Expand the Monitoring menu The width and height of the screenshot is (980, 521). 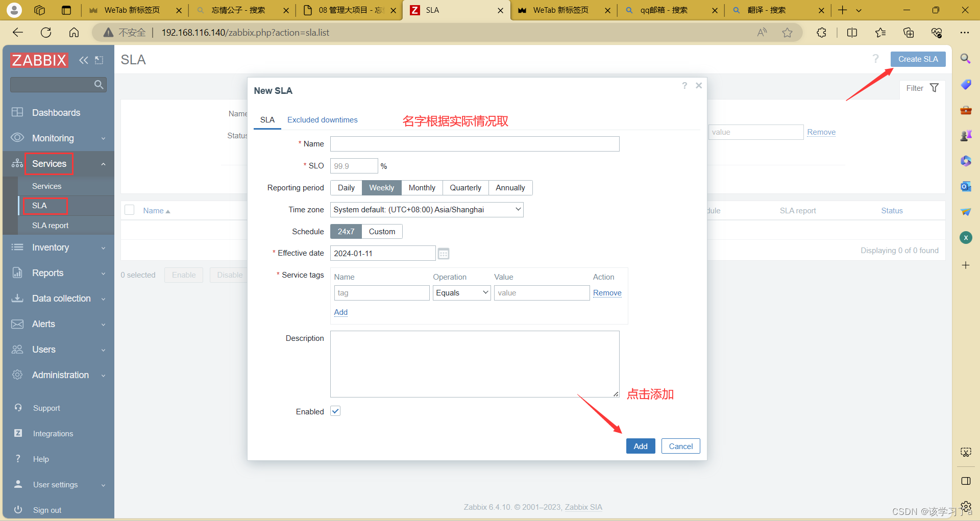(59, 138)
